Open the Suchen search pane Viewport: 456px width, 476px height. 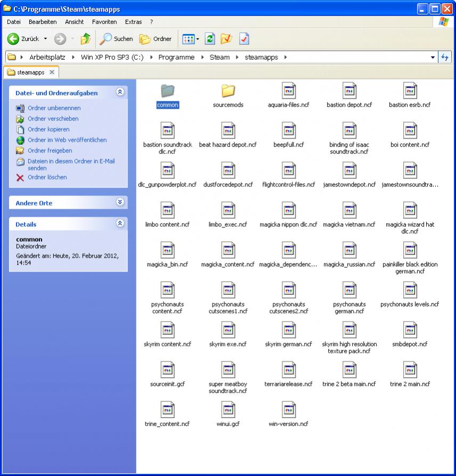(x=116, y=39)
